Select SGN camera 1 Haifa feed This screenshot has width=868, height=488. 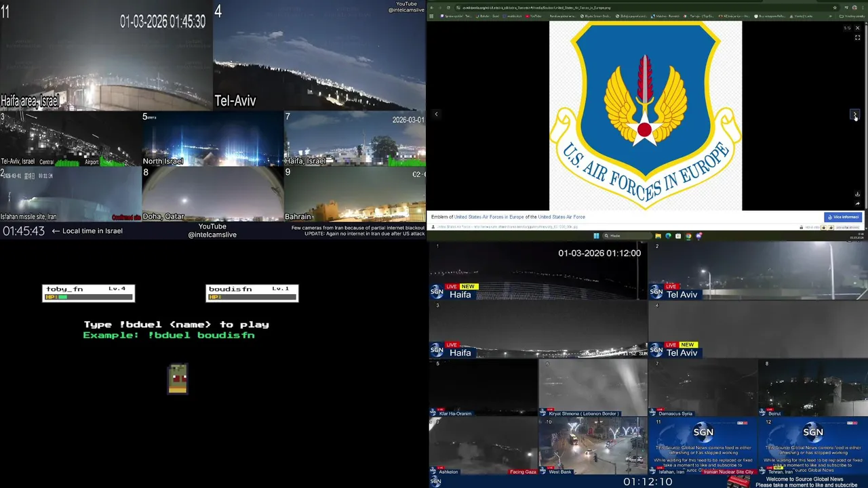click(x=538, y=270)
